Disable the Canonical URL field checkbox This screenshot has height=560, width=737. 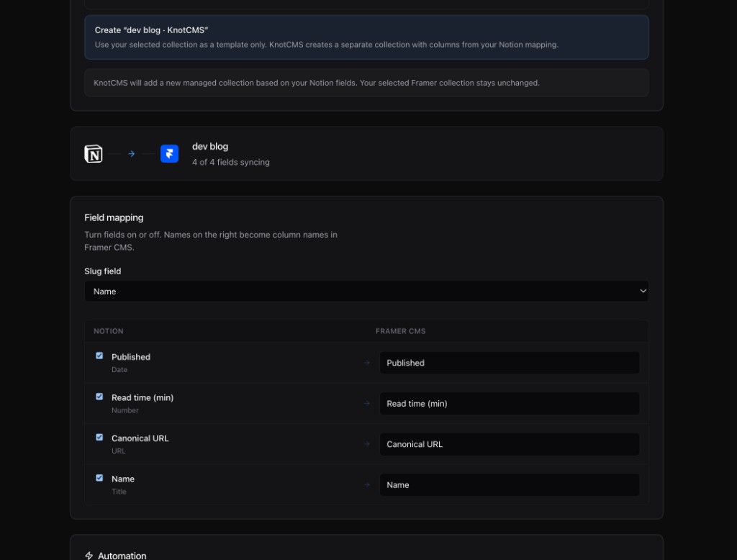click(99, 438)
